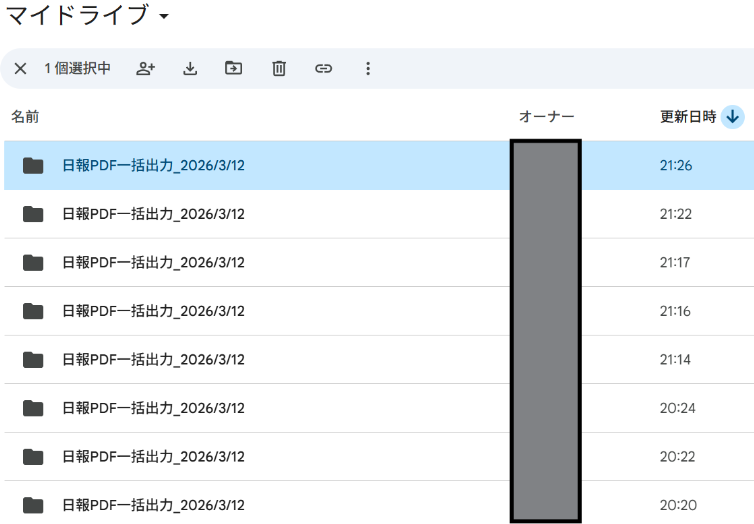Select the folder updated at 21:14
Viewport: 754px width, 524px height.
click(153, 360)
